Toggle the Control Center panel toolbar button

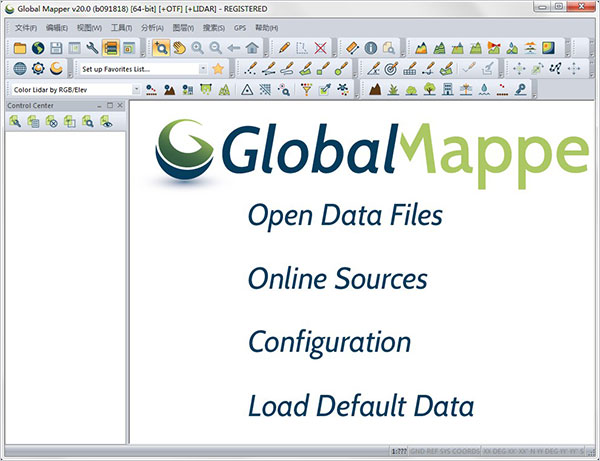coord(110,48)
